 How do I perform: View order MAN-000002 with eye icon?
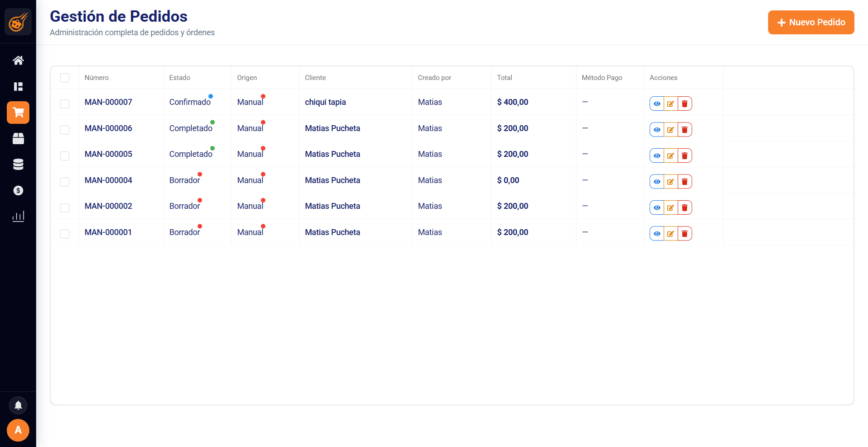(x=657, y=207)
